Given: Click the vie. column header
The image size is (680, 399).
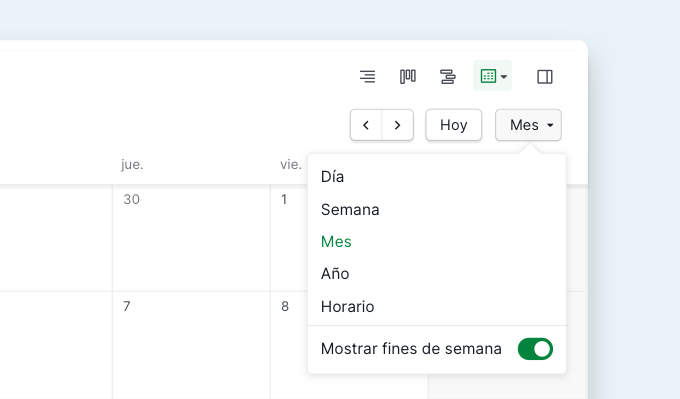Looking at the screenshot, I should pyautogui.click(x=291, y=164).
